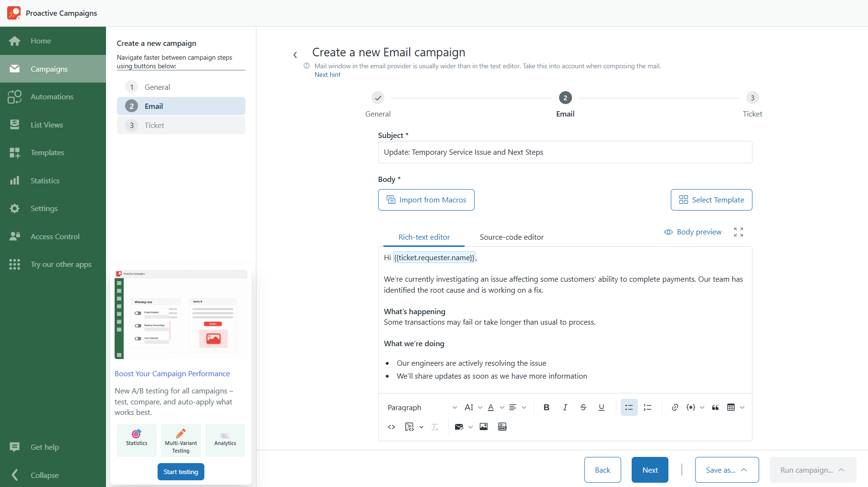868x487 pixels.
Task: Open the Statistics section in the sidebar
Action: pyautogui.click(x=45, y=180)
